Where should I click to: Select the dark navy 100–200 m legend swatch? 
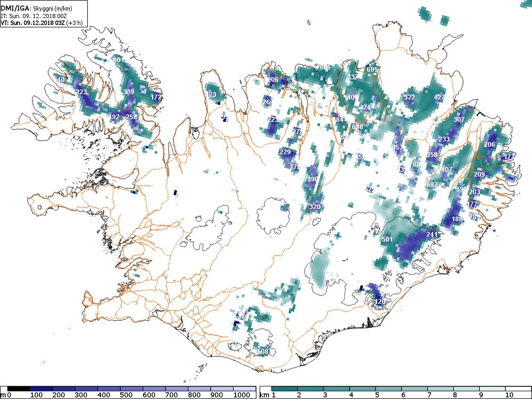[x=41, y=389]
